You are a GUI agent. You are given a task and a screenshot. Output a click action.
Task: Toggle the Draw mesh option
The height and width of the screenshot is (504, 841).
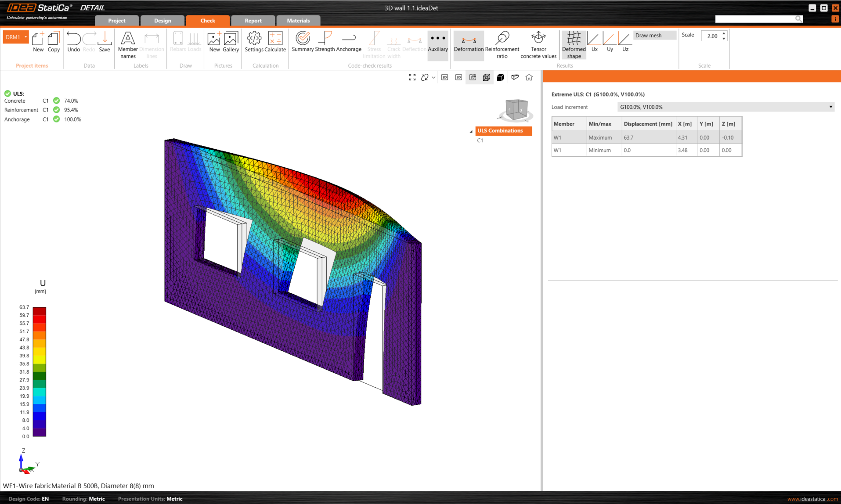(x=654, y=36)
